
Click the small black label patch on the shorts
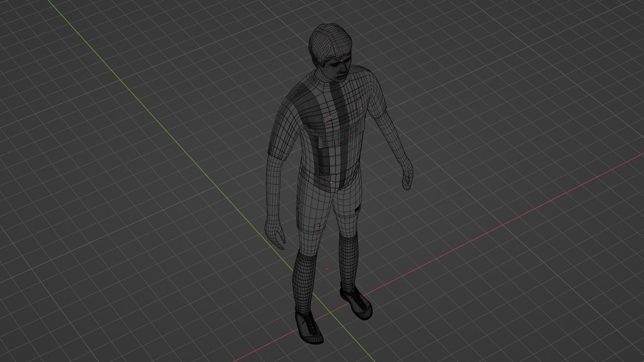pyautogui.click(x=358, y=210)
